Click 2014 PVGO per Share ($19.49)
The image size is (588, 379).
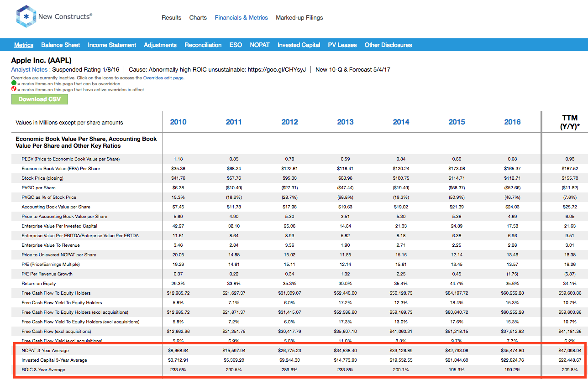401,188
